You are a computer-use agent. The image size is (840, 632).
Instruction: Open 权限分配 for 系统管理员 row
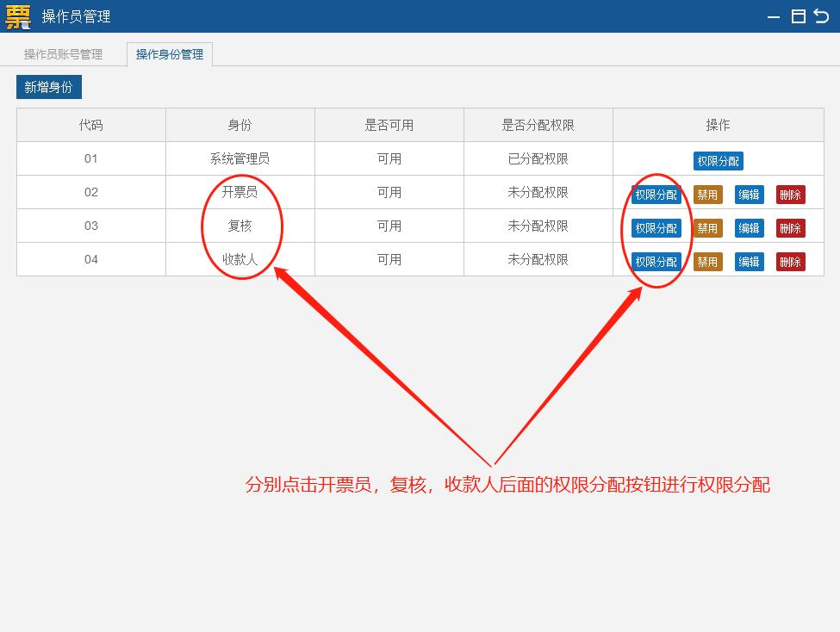(x=719, y=160)
